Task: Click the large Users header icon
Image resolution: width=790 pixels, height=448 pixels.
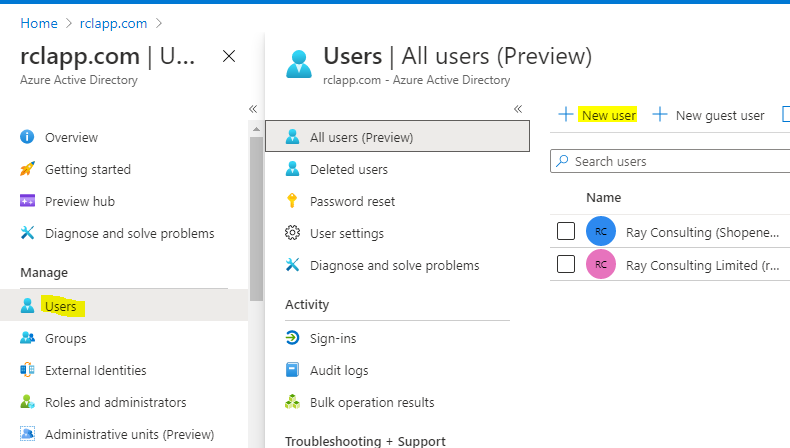Action: tap(299, 64)
